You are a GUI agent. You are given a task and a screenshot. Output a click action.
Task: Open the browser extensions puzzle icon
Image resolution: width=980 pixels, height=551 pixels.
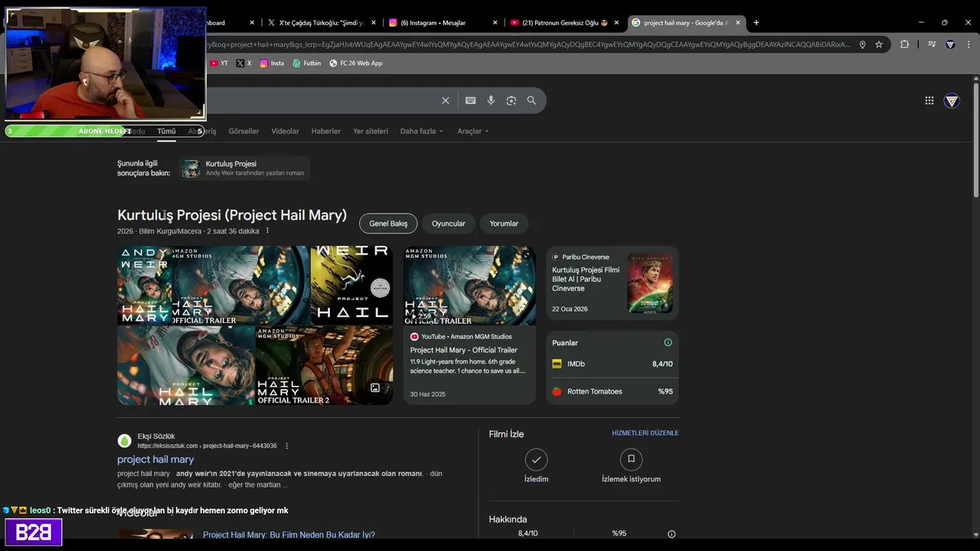(x=904, y=44)
